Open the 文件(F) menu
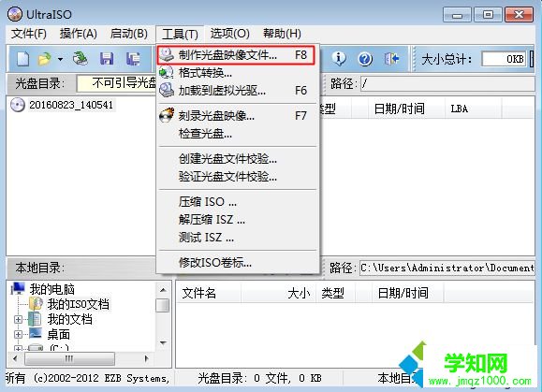This screenshot has height=392, width=542. [29, 34]
